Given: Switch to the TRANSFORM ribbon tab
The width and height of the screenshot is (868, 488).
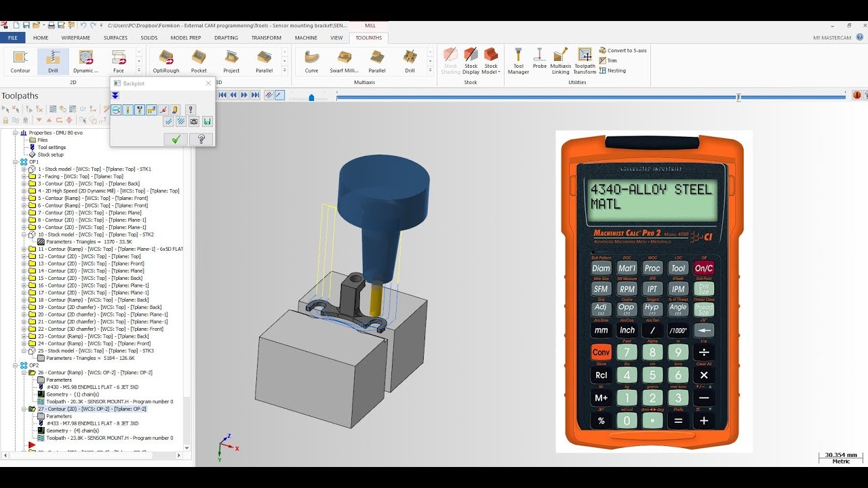Looking at the screenshot, I should pyautogui.click(x=266, y=38).
